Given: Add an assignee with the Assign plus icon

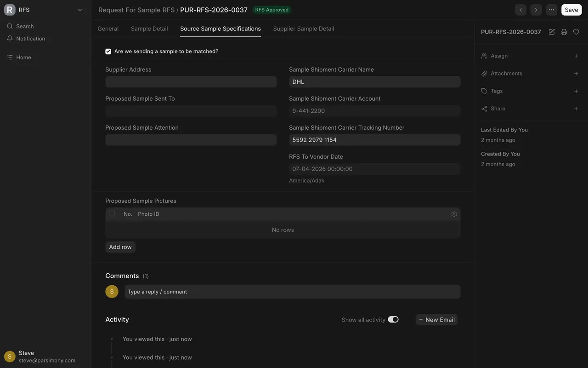Looking at the screenshot, I should [576, 56].
